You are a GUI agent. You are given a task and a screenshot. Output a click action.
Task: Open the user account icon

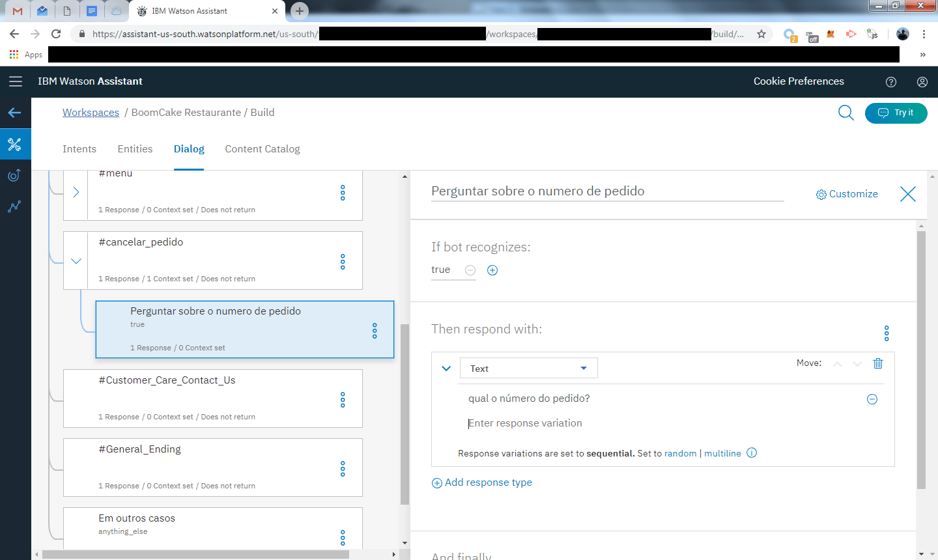922,82
